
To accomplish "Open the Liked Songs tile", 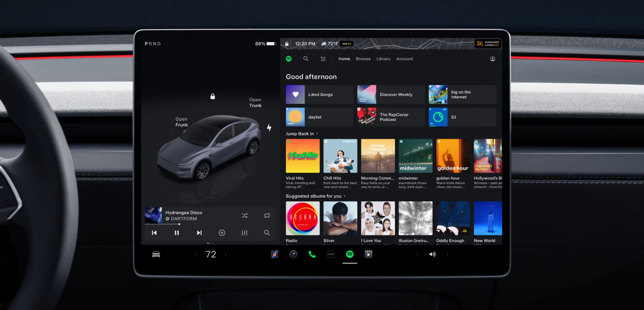I will [320, 95].
